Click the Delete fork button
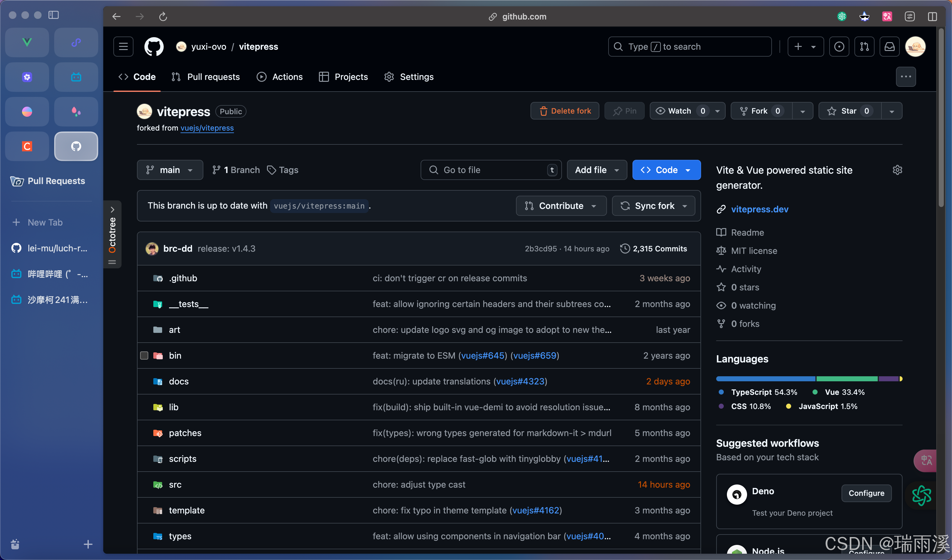 565,111
